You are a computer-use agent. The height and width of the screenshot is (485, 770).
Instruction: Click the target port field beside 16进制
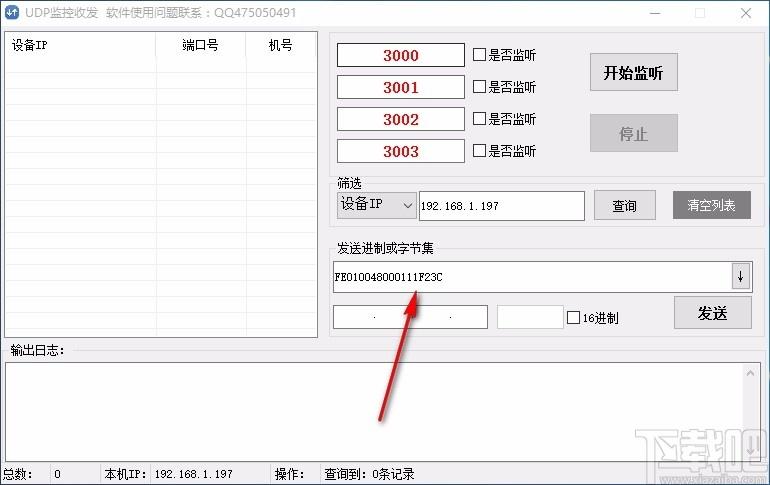point(530,317)
